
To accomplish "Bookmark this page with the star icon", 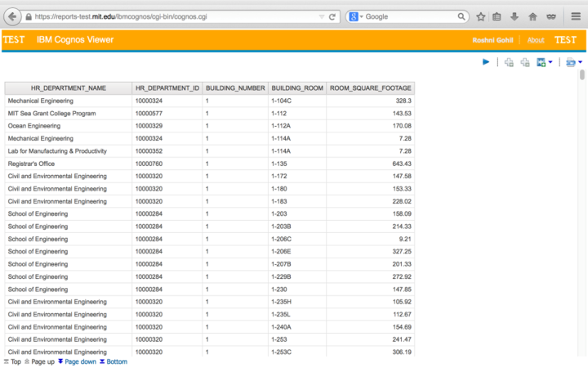I will 481,16.
